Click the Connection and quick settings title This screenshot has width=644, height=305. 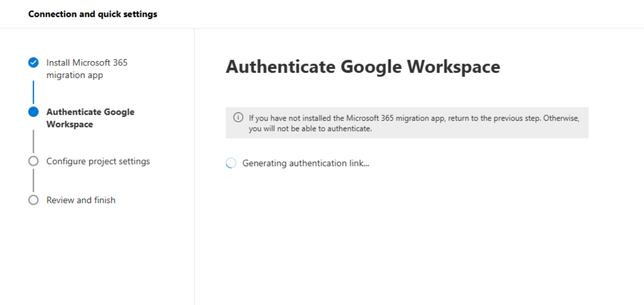coord(93,14)
